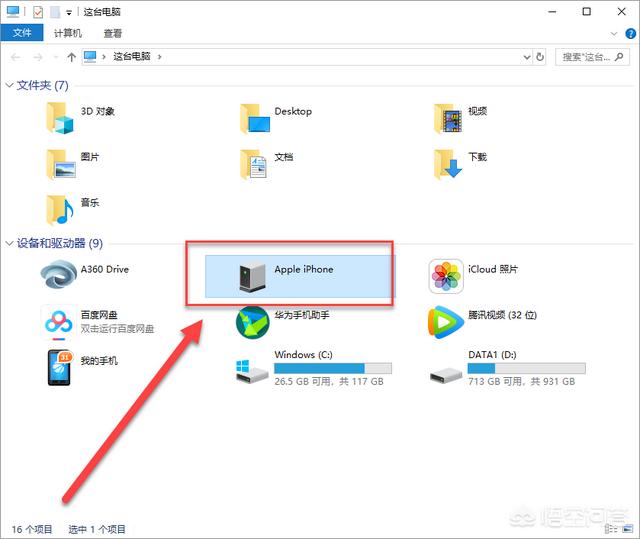Open the 查看 ribbon tab
640x539 pixels.
tap(113, 33)
